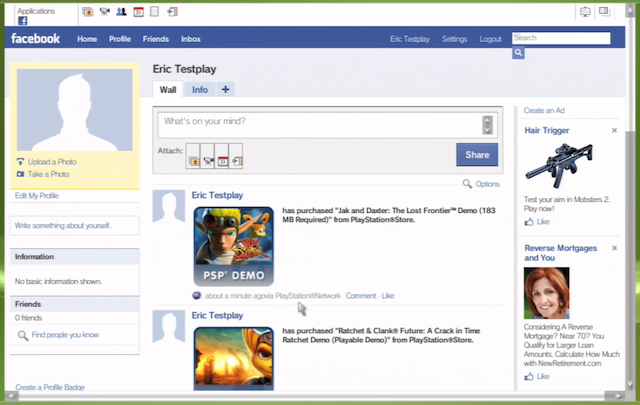The image size is (640, 405).
Task: Click Eric Testplay author name on Ratchet post
Action: 217,315
